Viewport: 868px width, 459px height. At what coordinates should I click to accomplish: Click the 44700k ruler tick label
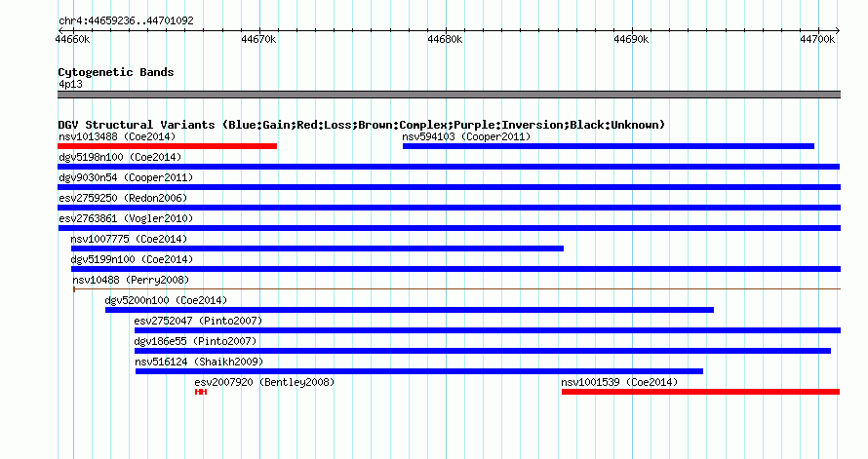click(x=817, y=39)
